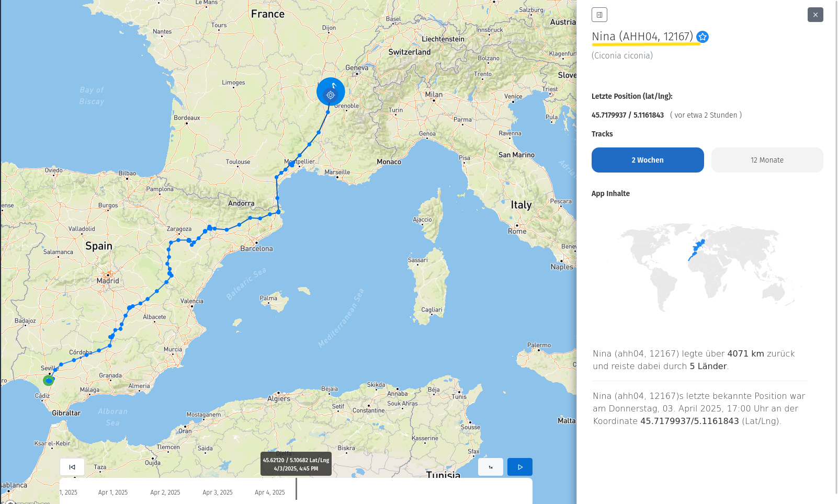This screenshot has height=504, width=838.
Task: Collapse the side panel with sidebar icon
Action: click(599, 15)
